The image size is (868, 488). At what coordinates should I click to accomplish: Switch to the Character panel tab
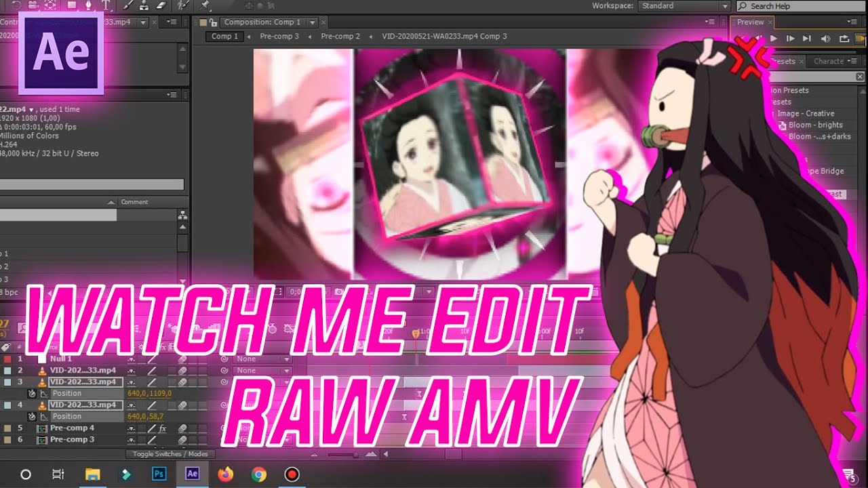click(829, 61)
